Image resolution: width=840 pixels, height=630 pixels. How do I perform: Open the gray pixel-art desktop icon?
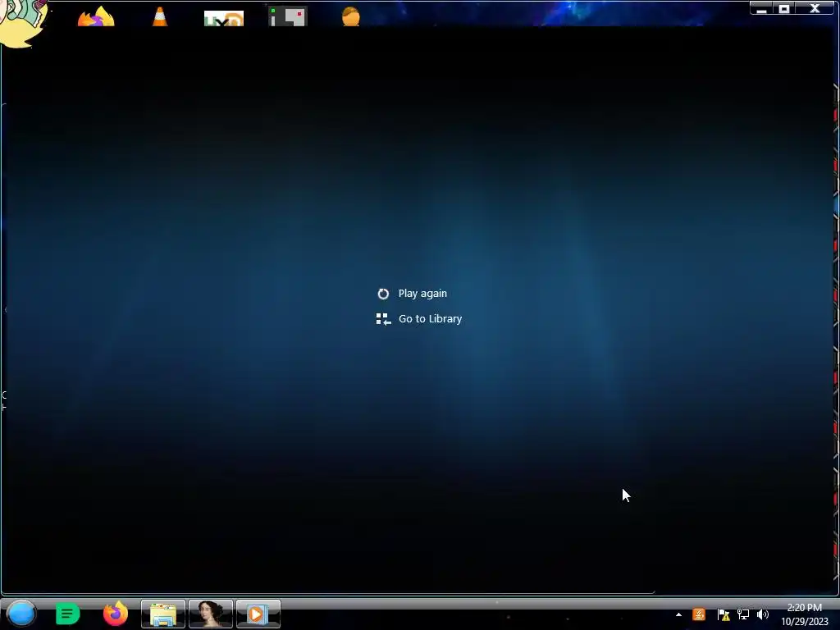pyautogui.click(x=288, y=16)
